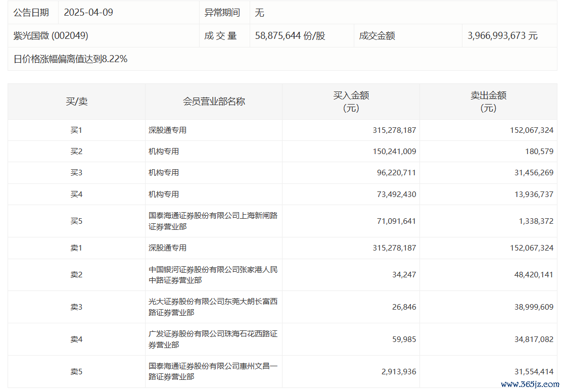This screenshot has width=563, height=392.
Task: Click sell amount 34,817,082
Action: (x=534, y=339)
